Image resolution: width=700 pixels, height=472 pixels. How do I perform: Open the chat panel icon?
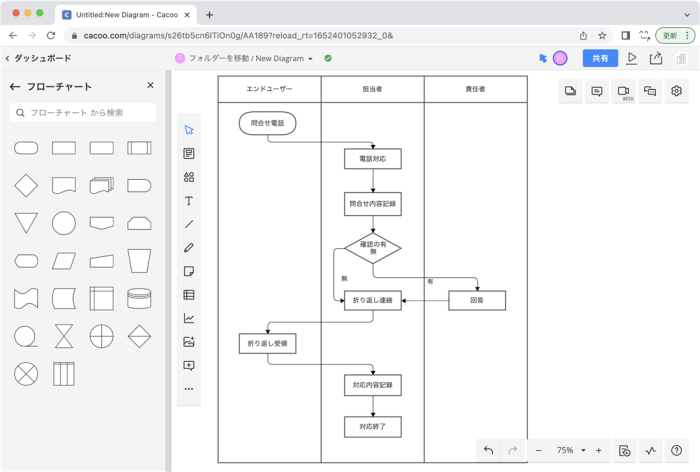click(650, 91)
